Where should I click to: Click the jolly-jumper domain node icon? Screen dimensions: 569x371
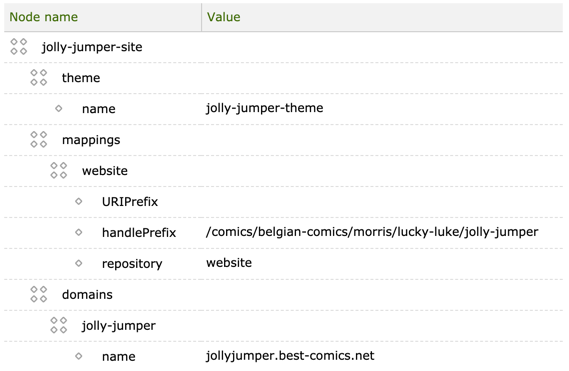58,325
